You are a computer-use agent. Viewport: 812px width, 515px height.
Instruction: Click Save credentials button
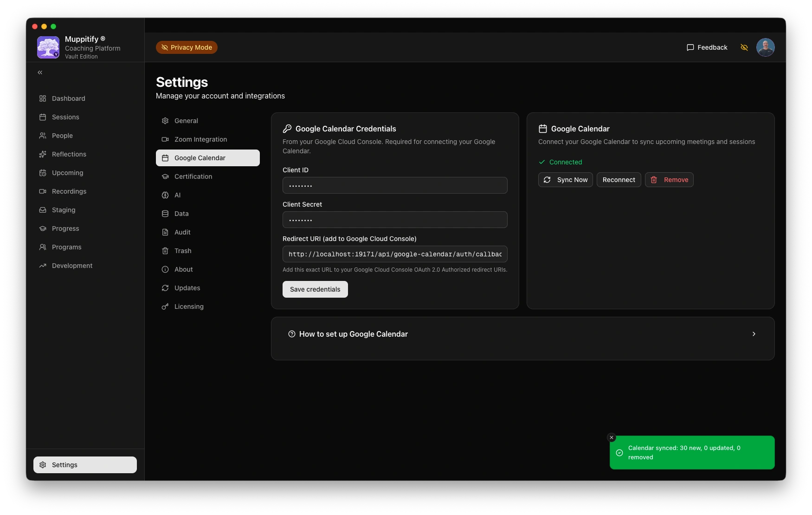tap(315, 289)
